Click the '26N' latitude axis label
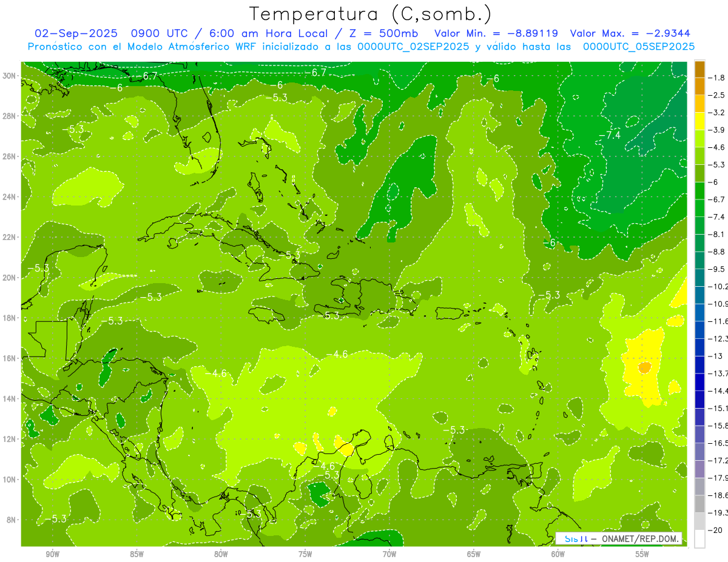728x562 pixels. (x=10, y=156)
